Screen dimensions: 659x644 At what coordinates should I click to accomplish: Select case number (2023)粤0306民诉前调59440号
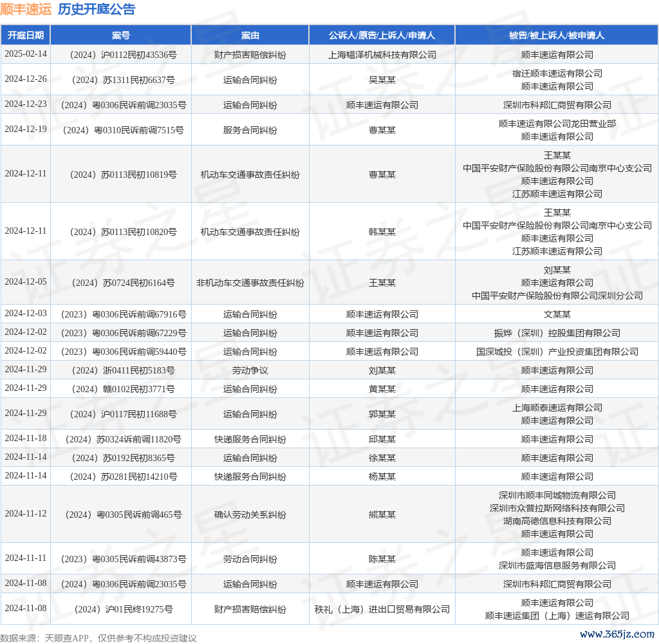point(123,352)
